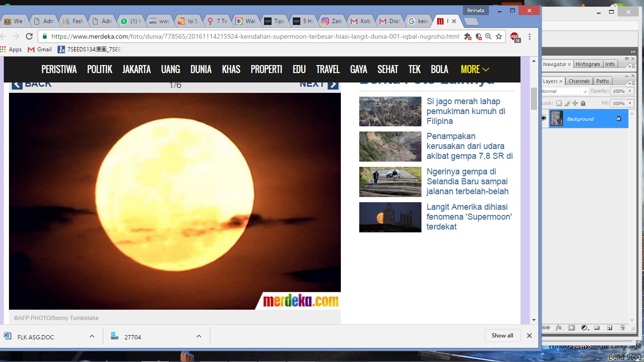This screenshot has height=362, width=644.
Task: Open options for FLK ASG.DOC download
Action: [92, 336]
